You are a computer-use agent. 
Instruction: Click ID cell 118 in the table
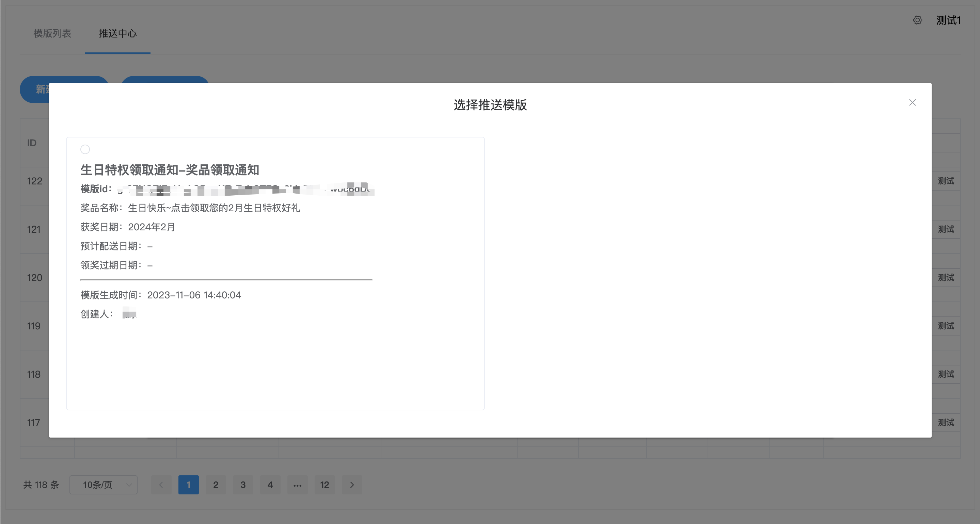click(x=34, y=374)
